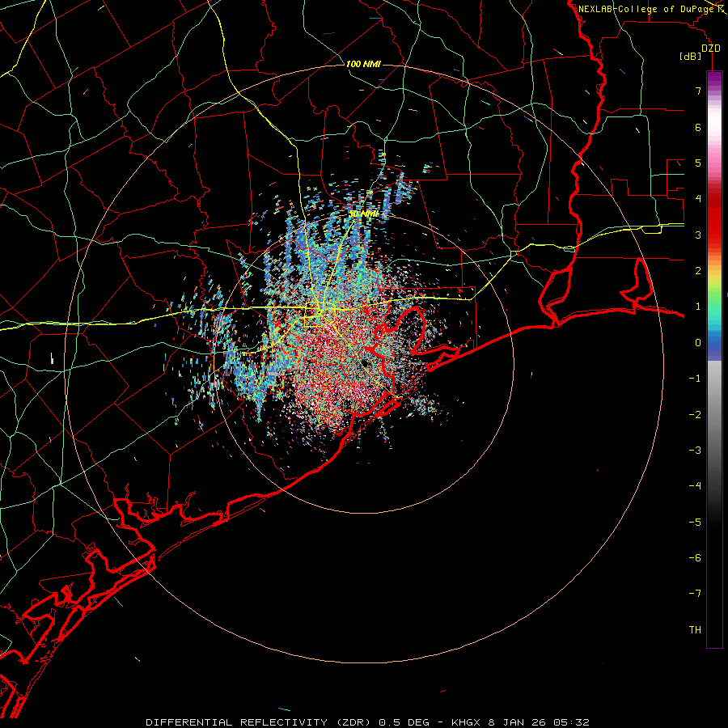Click the NEXLAB-College of DuPage label
Image resolution: width=728 pixels, height=728 pixels.
[646, 9]
